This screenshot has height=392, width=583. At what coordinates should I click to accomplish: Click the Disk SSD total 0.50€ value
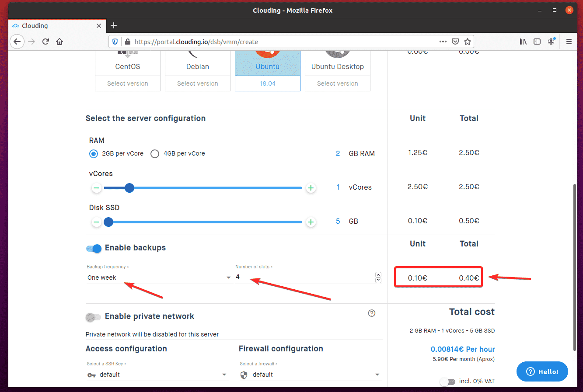469,221
